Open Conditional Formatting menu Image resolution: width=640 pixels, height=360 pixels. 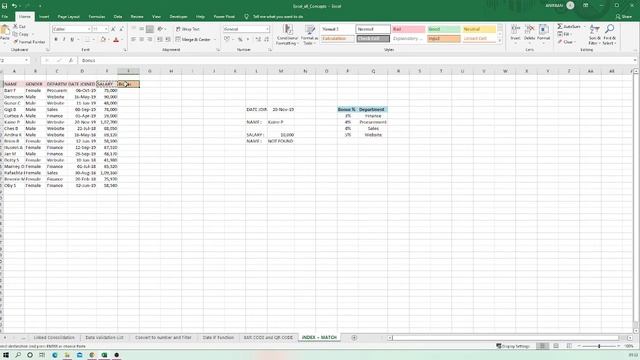[x=287, y=35]
